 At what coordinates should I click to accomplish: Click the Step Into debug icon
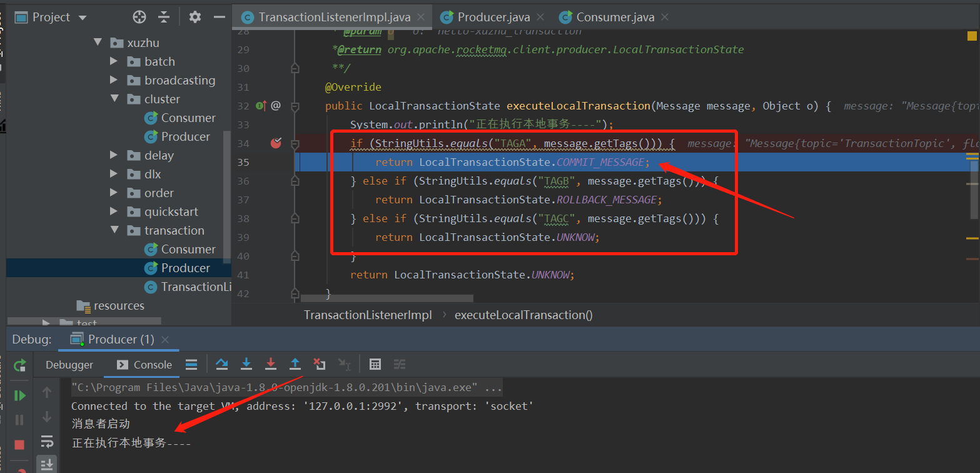tap(246, 364)
